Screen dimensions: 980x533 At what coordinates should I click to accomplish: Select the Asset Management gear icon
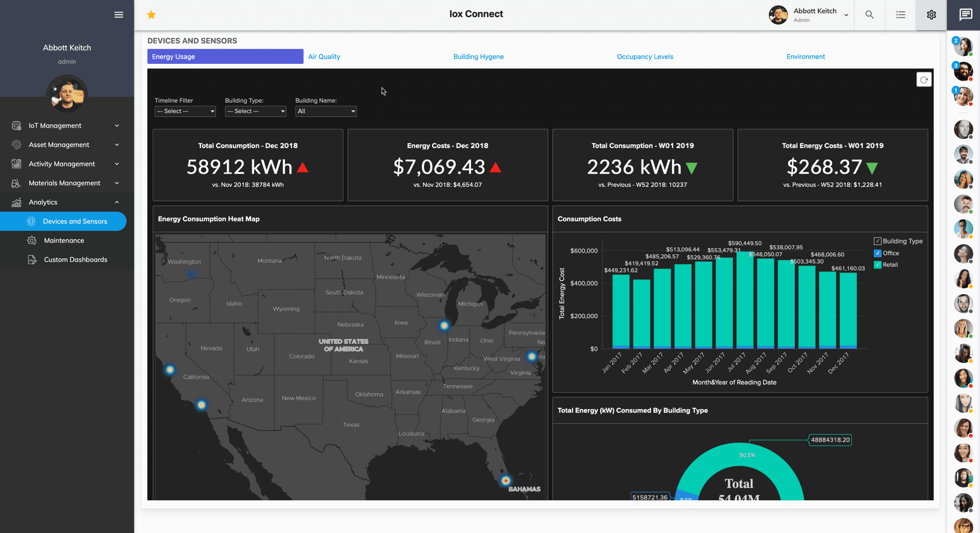pos(16,144)
